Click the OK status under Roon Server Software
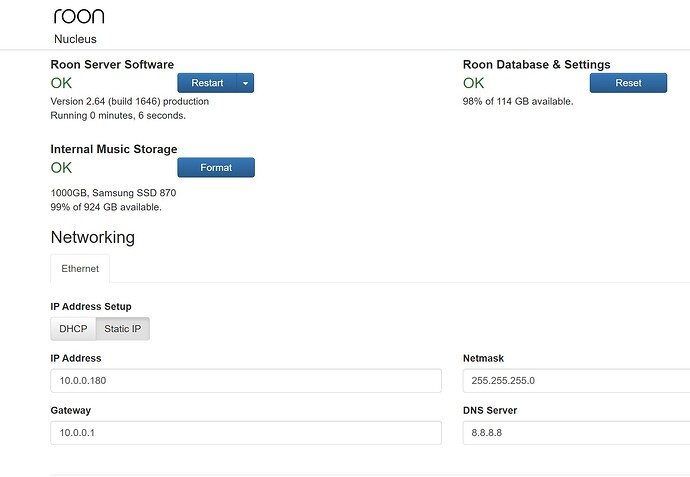This screenshot has width=690, height=477. [x=61, y=83]
